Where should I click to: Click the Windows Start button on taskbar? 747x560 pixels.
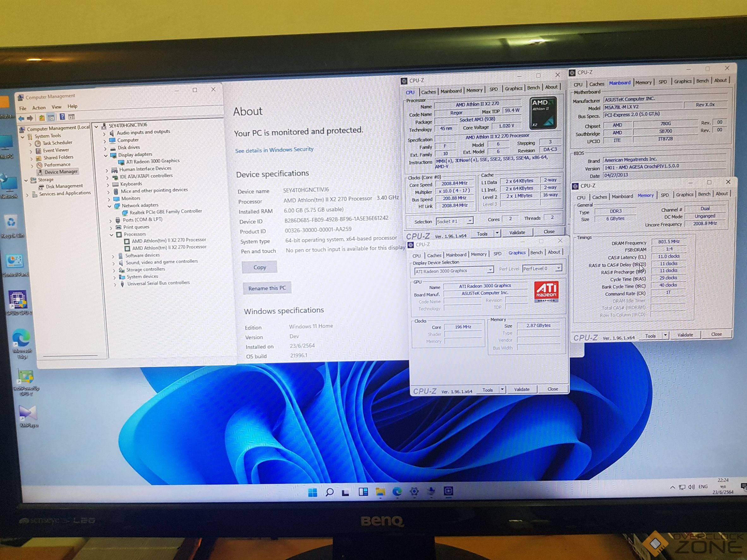click(313, 492)
